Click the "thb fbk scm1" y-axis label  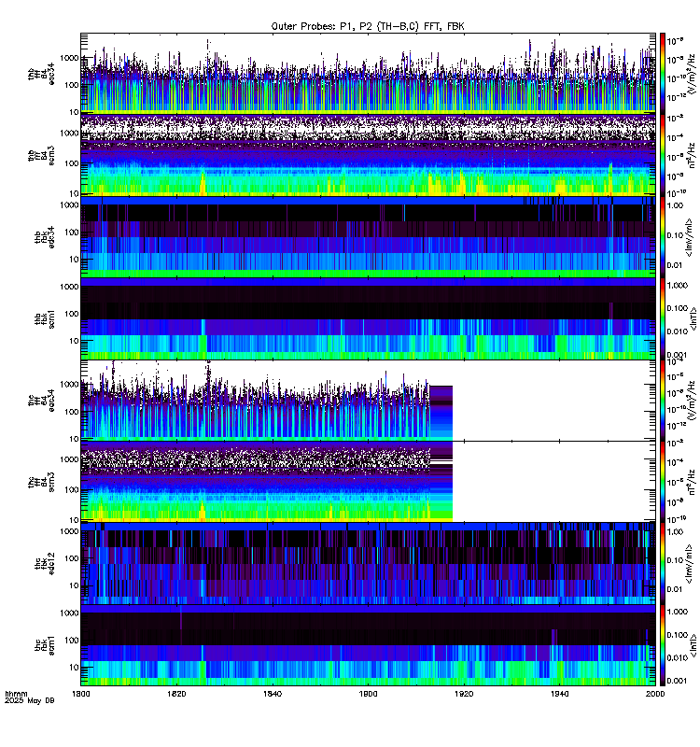(x=45, y=318)
